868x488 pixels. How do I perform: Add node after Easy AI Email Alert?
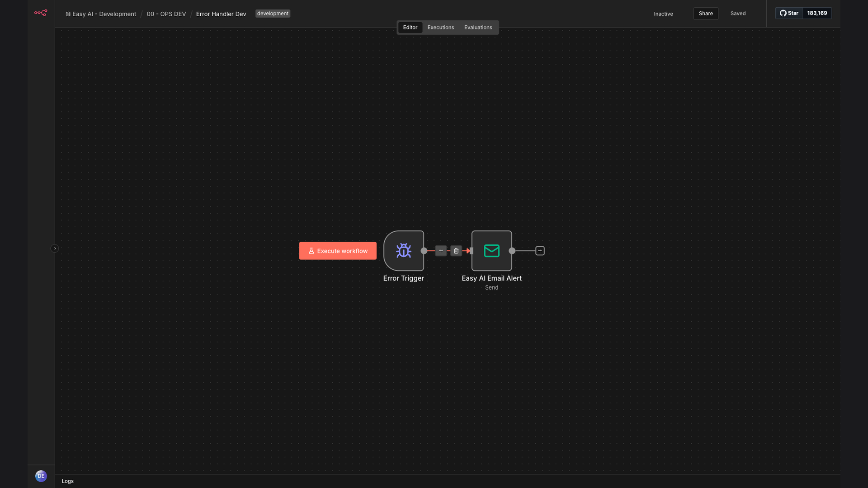pos(540,251)
